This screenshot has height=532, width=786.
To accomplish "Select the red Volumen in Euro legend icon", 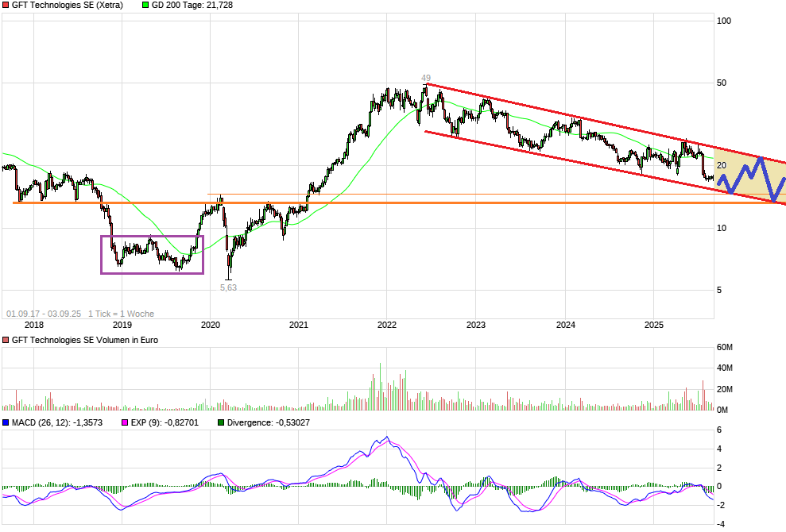I will (6, 340).
